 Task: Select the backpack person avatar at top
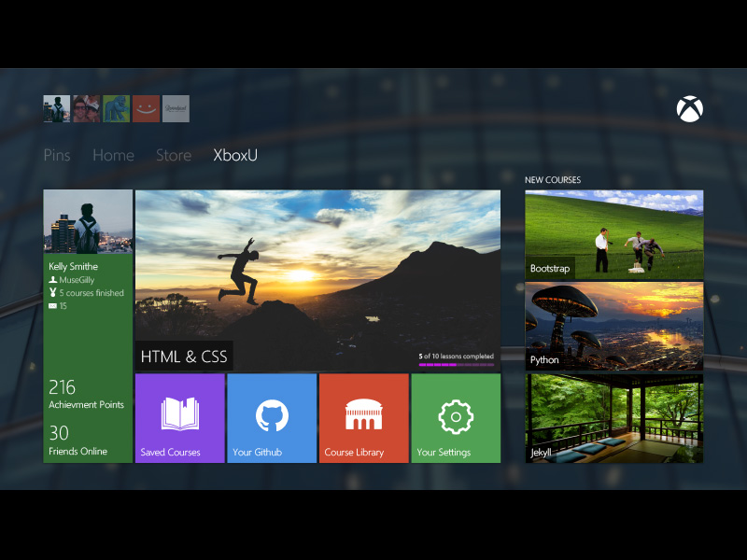pyautogui.click(x=57, y=108)
